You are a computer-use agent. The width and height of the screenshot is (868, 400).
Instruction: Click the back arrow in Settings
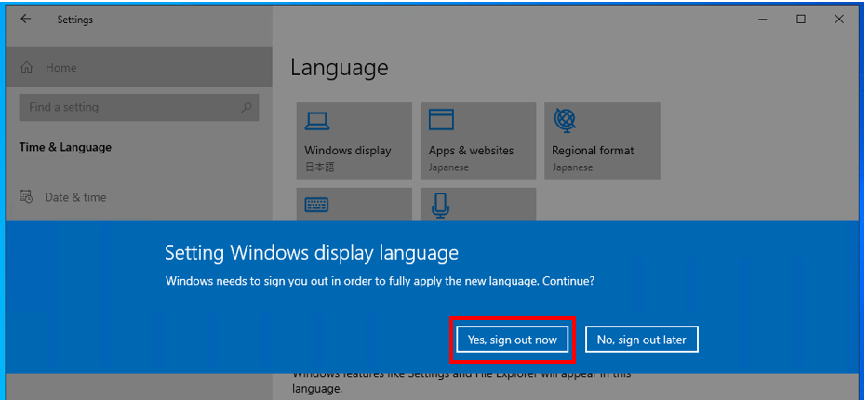click(x=25, y=19)
